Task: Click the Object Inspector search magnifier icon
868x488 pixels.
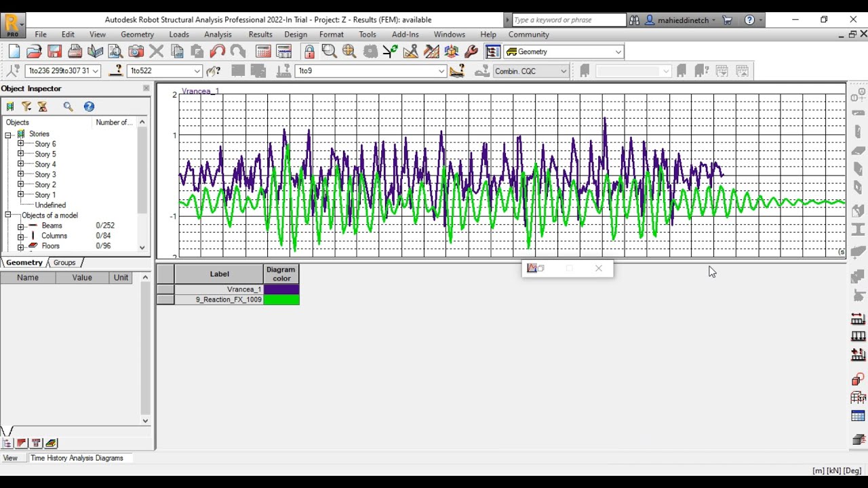Action: 68,106
